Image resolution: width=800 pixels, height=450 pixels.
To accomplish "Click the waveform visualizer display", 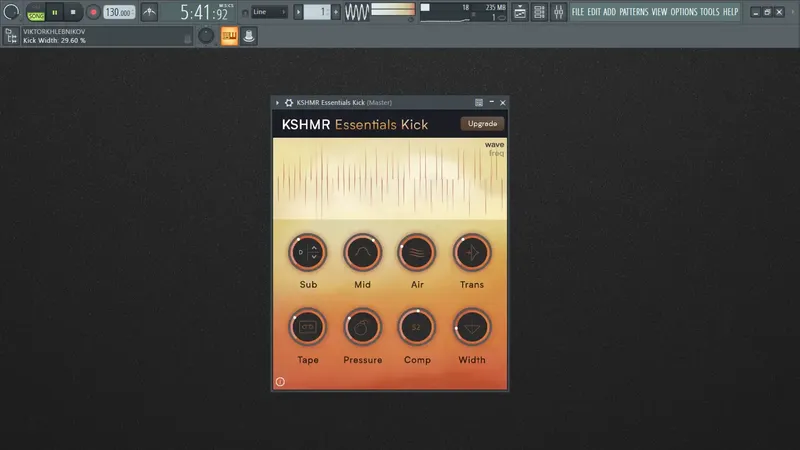I will point(390,179).
